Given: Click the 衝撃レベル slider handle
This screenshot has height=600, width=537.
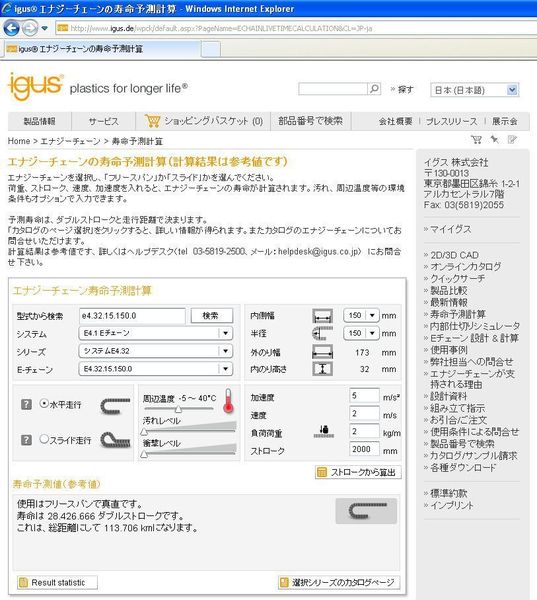Looking at the screenshot, I should point(144,454).
